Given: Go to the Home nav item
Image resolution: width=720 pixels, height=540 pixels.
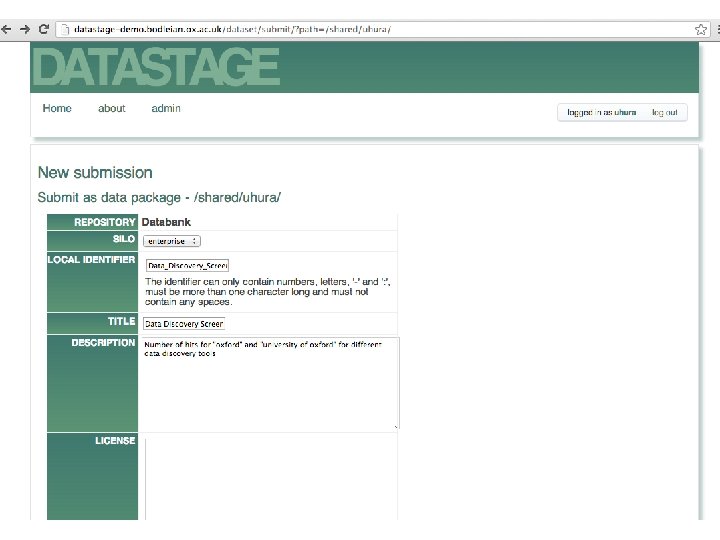Looking at the screenshot, I should (57, 108).
